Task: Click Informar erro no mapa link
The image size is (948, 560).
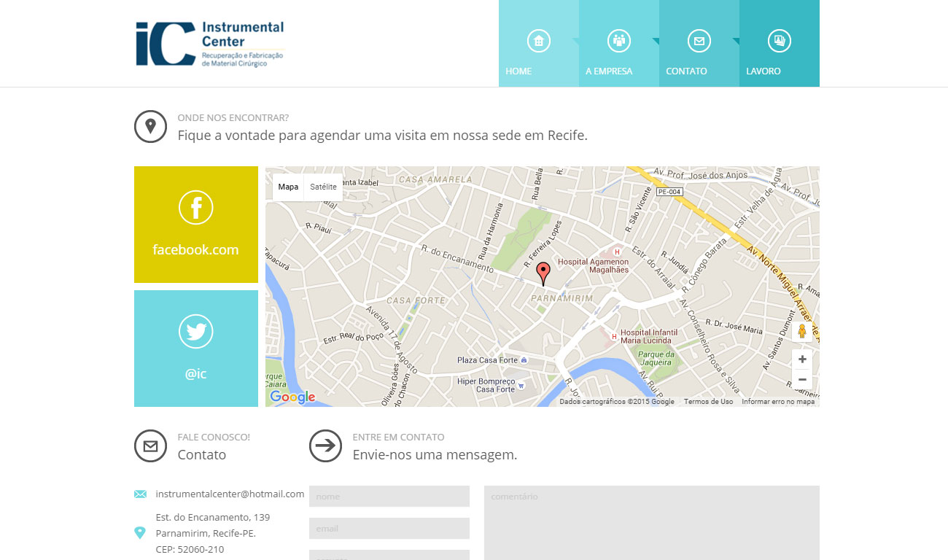Action: [x=777, y=402]
